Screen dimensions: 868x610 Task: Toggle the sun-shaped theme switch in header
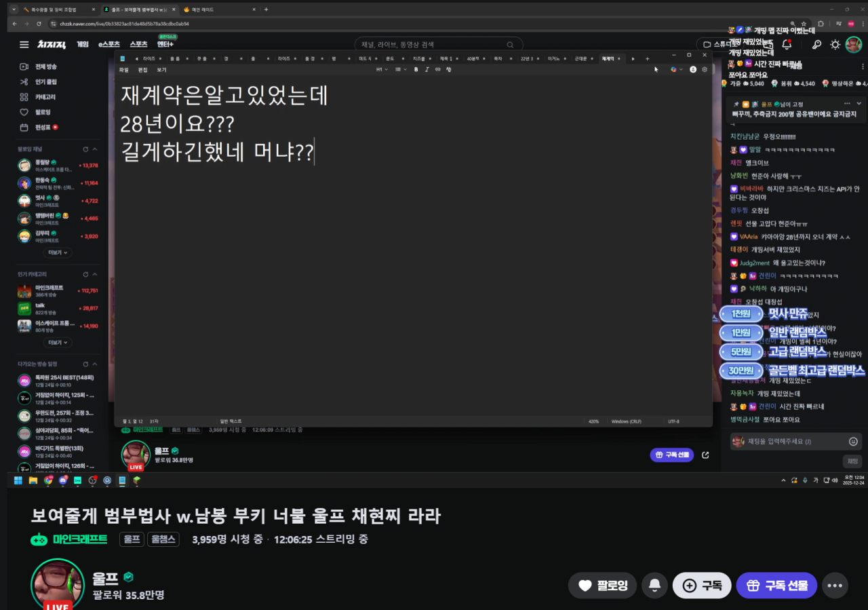pyautogui.click(x=835, y=45)
